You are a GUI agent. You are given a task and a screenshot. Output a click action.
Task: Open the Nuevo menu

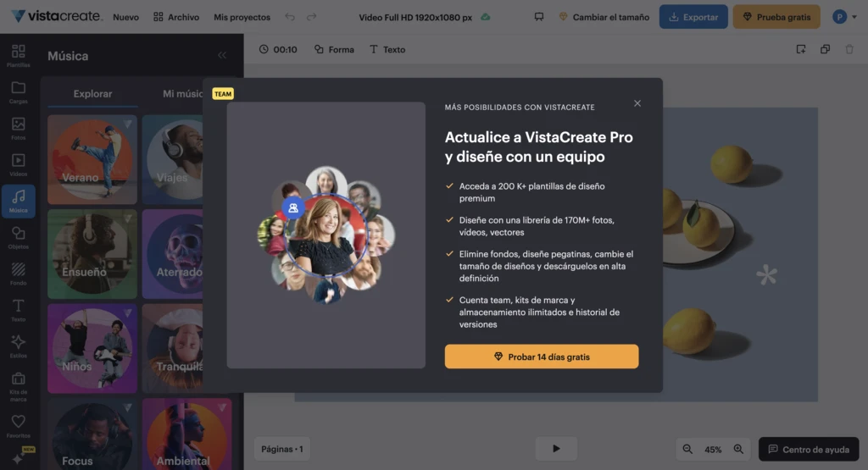point(125,17)
